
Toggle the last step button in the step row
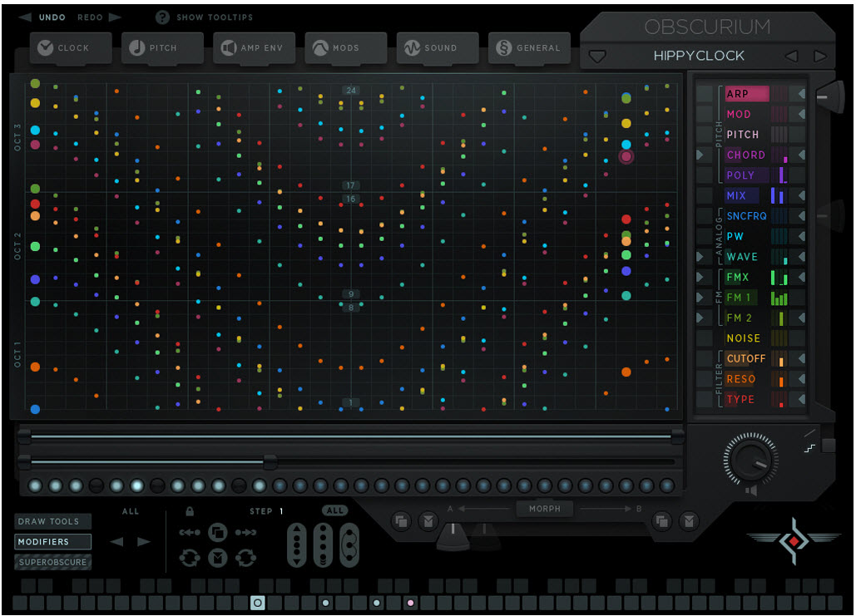[666, 485]
